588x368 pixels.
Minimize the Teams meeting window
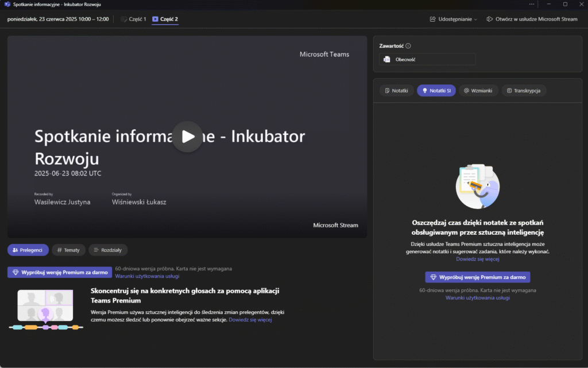point(548,4)
